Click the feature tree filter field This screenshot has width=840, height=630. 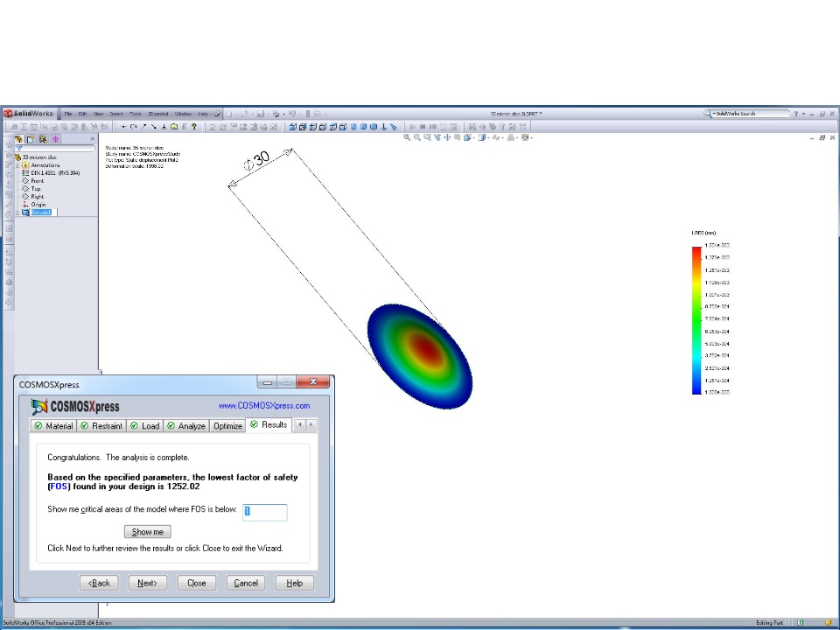tap(56, 149)
